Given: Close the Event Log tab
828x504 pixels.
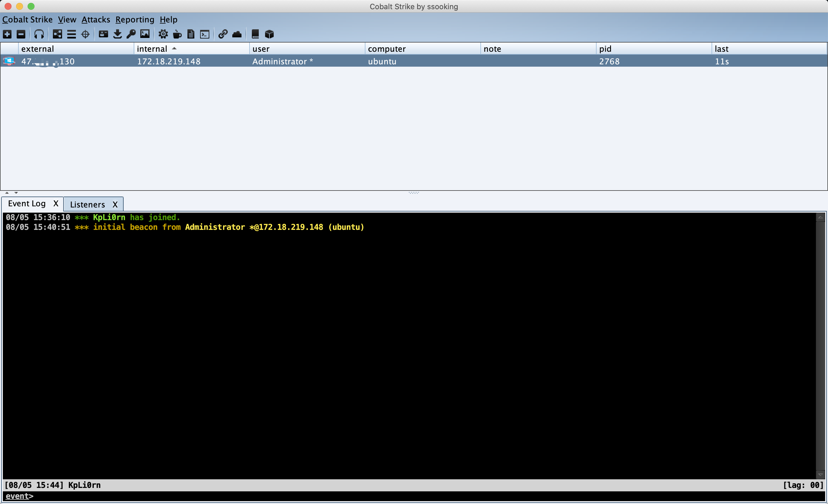Looking at the screenshot, I should [x=56, y=203].
